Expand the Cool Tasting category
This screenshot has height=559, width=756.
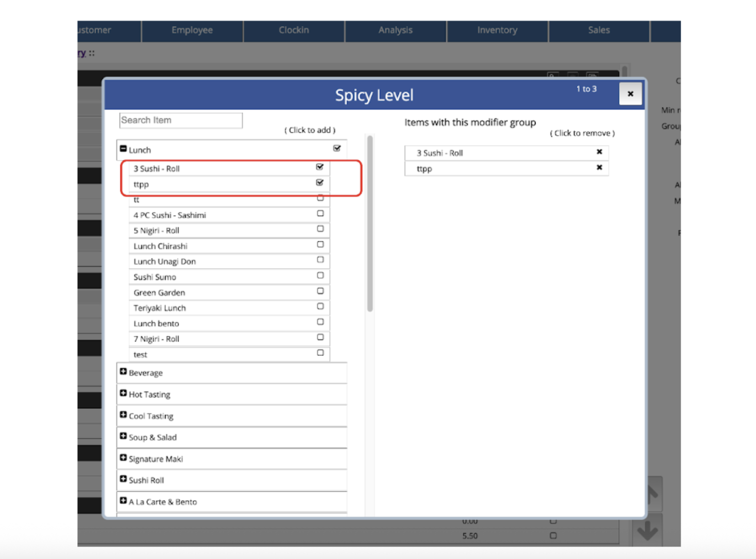click(123, 415)
